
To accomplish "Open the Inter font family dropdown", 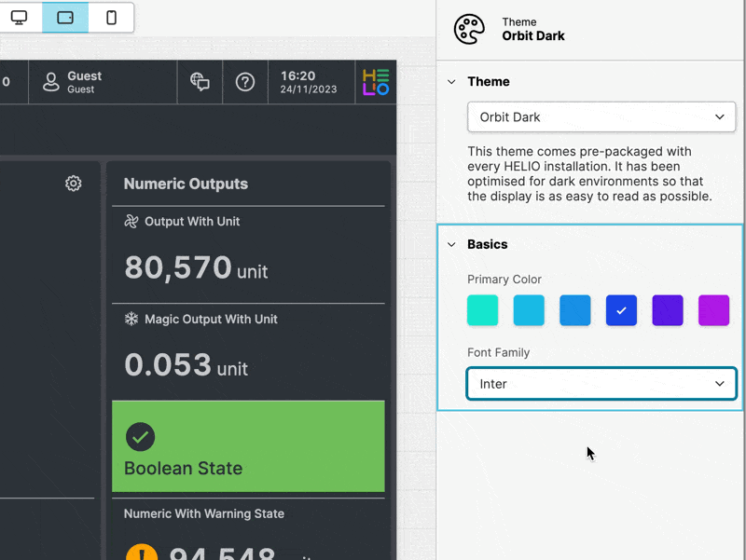I will click(x=601, y=384).
